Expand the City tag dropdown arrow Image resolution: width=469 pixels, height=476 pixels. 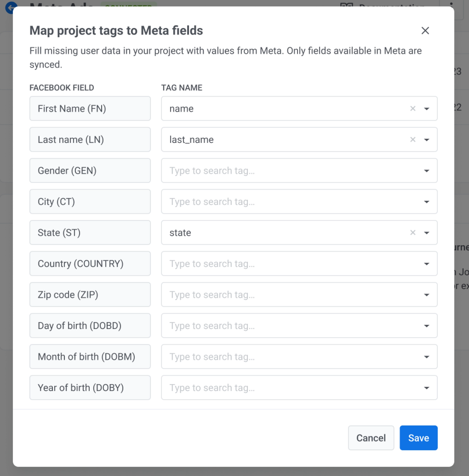(x=427, y=202)
